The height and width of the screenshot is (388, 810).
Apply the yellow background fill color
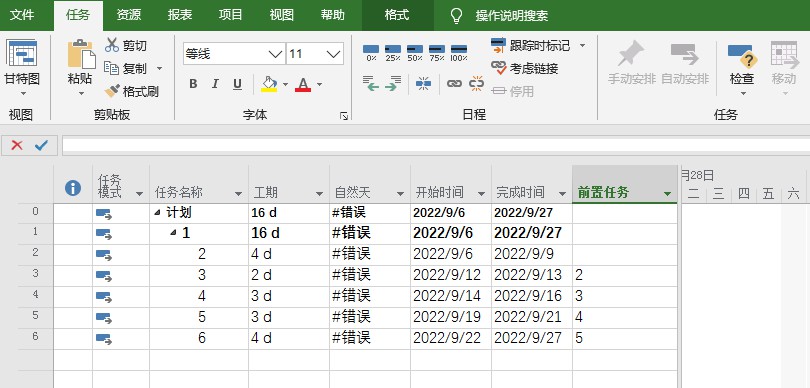pos(269,84)
